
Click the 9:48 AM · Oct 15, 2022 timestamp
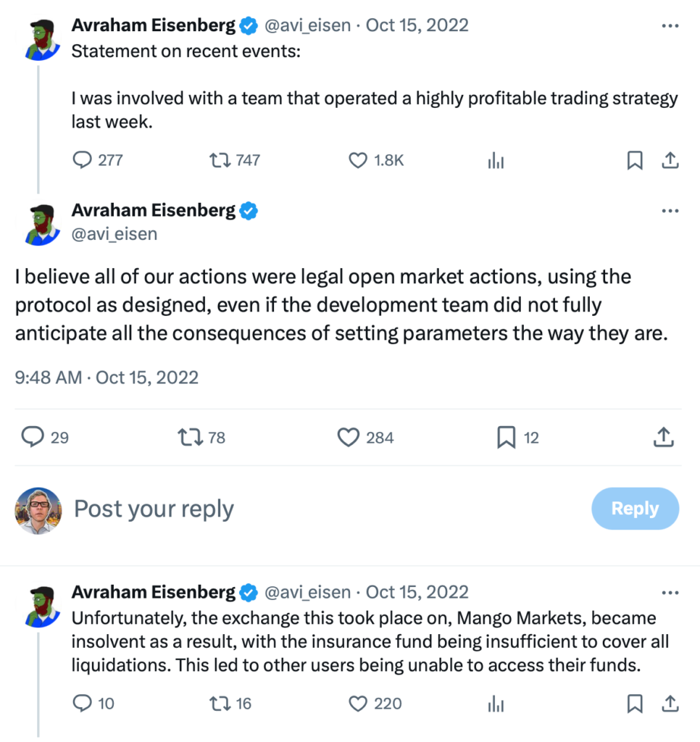[107, 377]
